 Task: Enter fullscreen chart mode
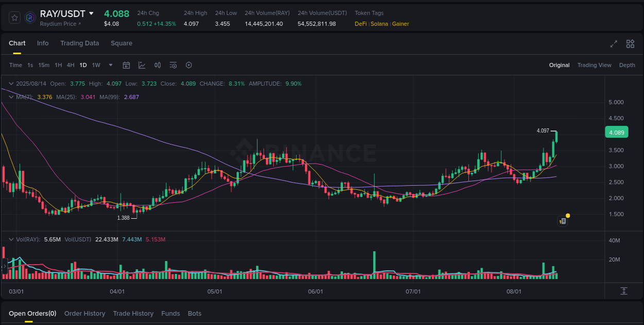tap(613, 44)
